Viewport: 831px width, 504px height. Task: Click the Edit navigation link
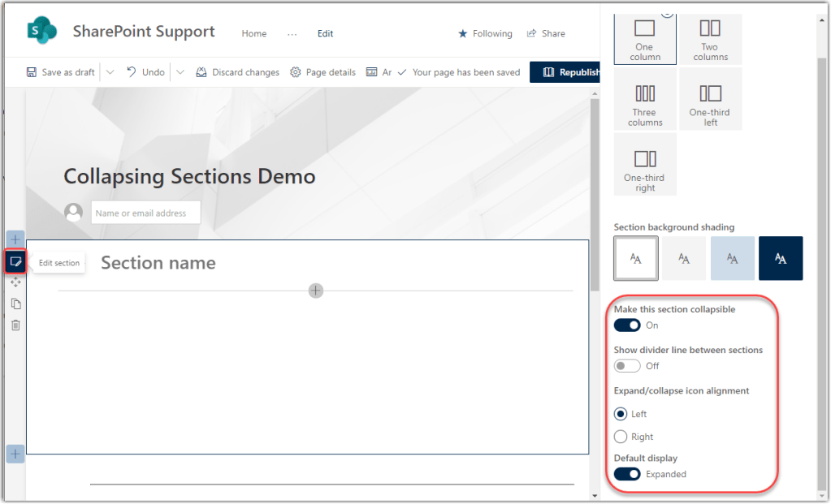coord(325,34)
